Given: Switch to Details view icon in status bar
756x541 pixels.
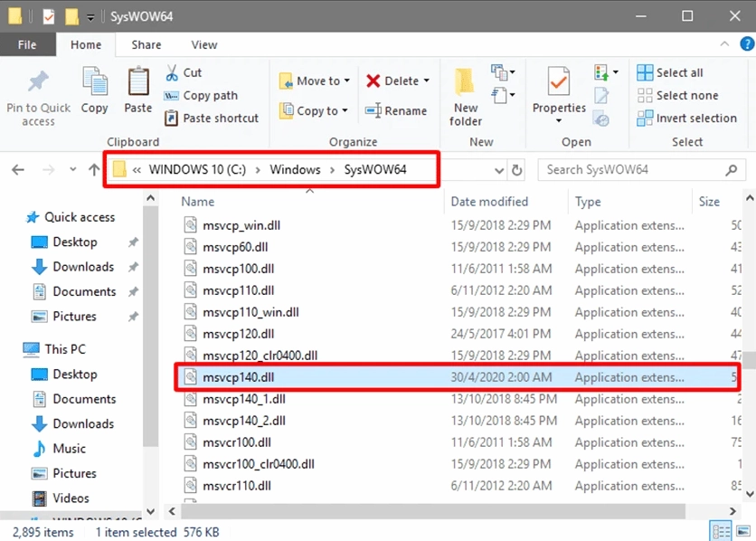Looking at the screenshot, I should 721,531.
